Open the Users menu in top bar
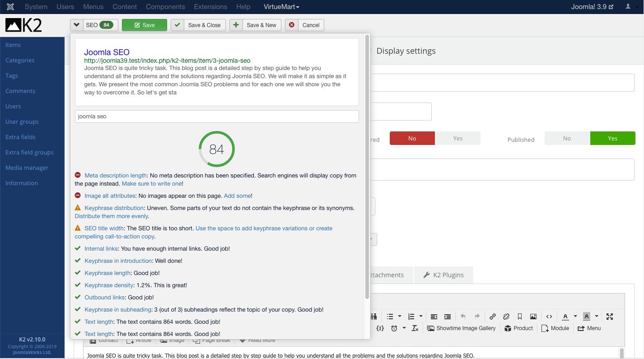The width and height of the screenshot is (644, 359). point(65,7)
